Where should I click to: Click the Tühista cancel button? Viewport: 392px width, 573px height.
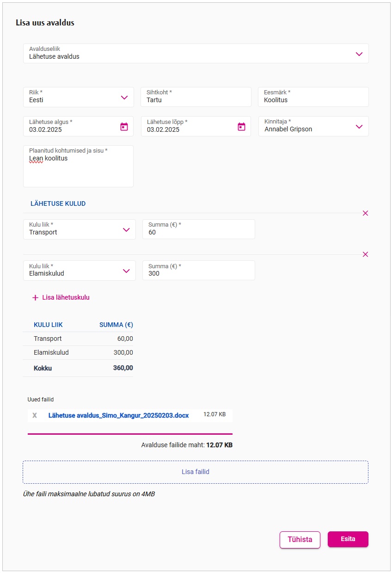[300, 540]
